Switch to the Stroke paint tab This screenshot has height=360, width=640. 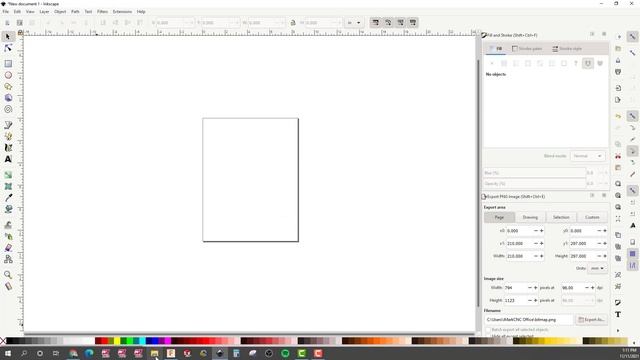pyautogui.click(x=527, y=49)
